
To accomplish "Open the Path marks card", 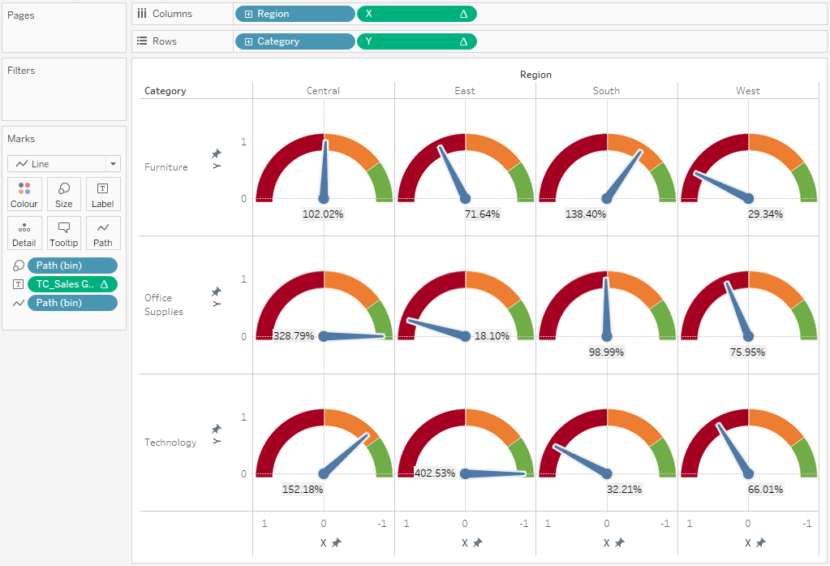I will tap(103, 233).
